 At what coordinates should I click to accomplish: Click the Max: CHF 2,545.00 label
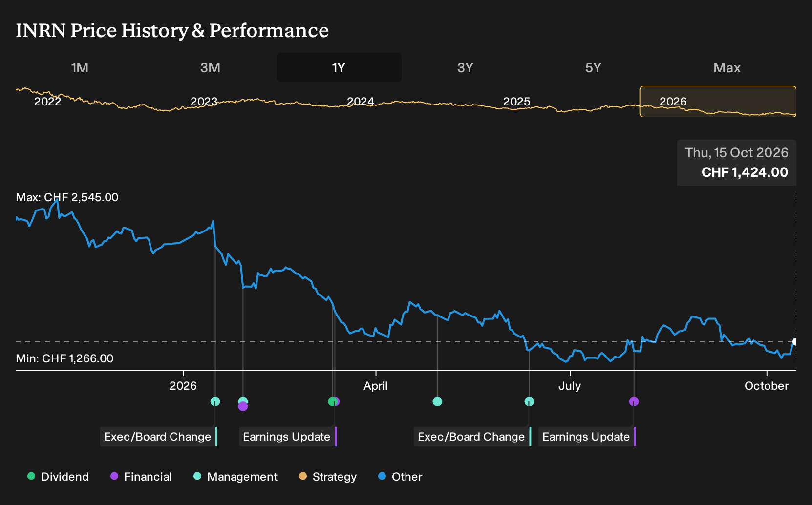point(67,197)
